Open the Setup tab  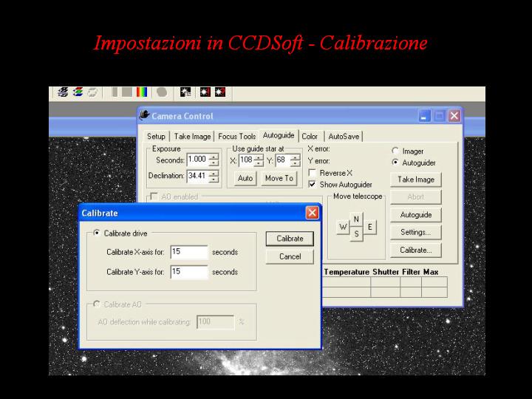coord(156,137)
